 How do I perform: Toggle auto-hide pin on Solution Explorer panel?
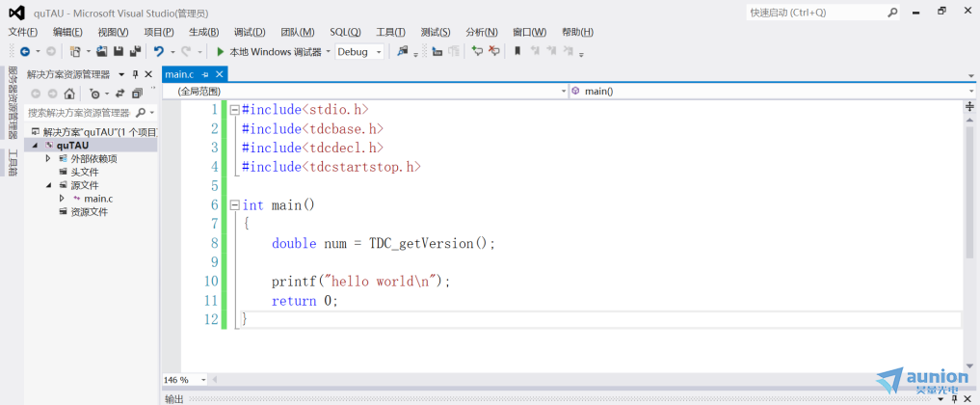[x=135, y=74]
